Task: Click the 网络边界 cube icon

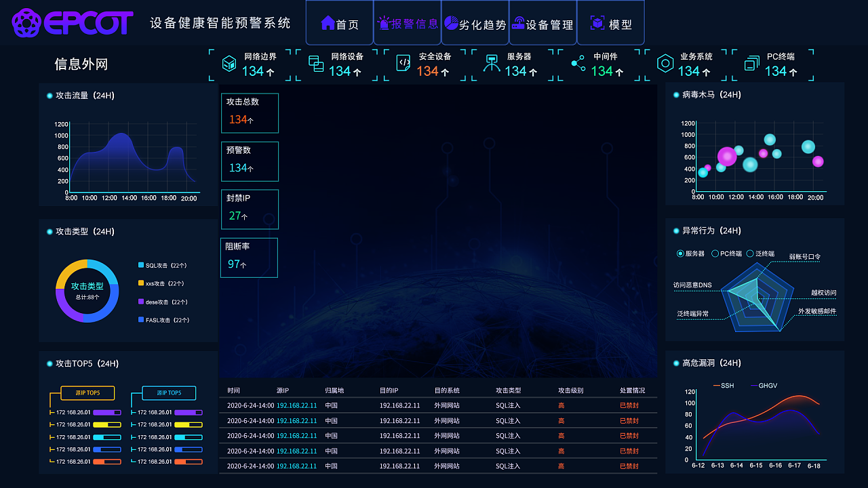Action: point(229,64)
